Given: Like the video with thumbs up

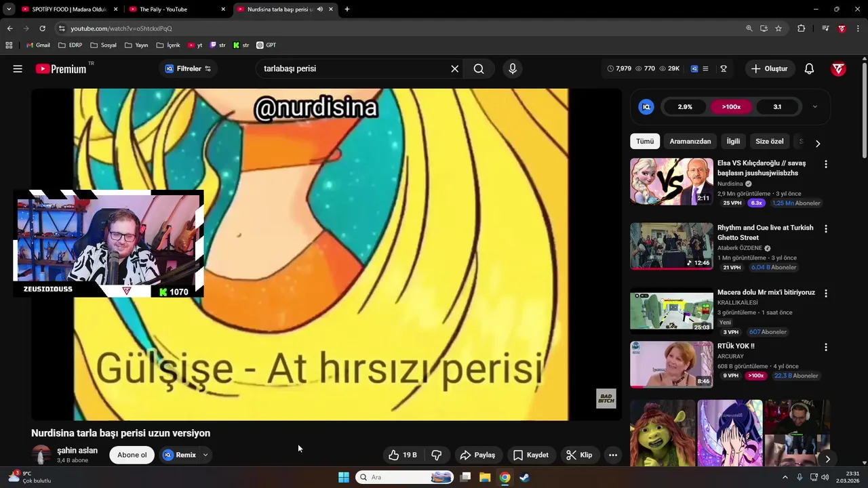Looking at the screenshot, I should pyautogui.click(x=403, y=455).
